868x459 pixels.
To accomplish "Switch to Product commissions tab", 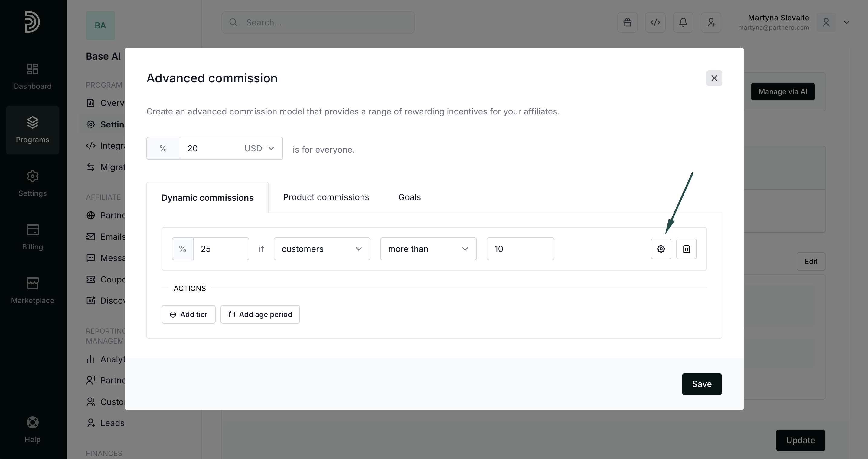I will pos(326,197).
